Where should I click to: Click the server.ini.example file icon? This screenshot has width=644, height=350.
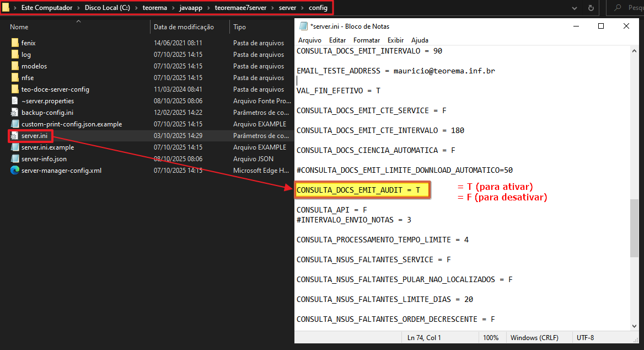point(15,147)
